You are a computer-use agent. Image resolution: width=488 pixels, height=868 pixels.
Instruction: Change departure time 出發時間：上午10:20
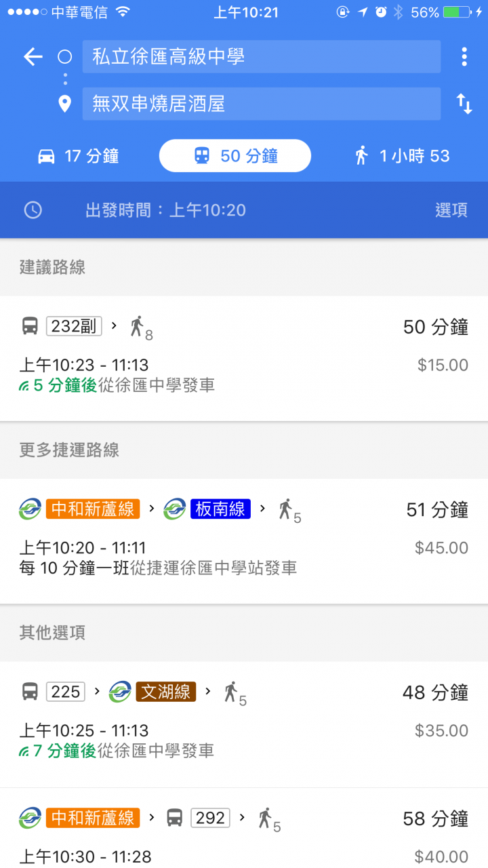[x=165, y=210]
